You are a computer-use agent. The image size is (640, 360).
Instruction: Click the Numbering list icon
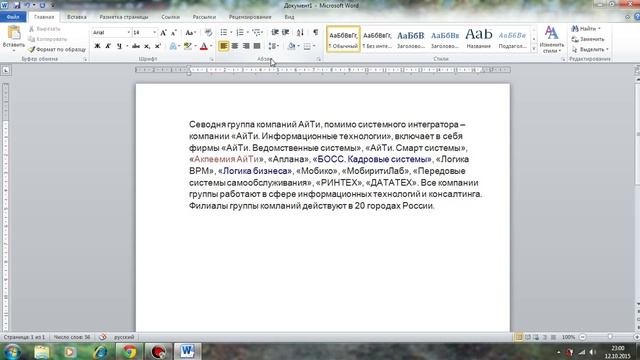[240, 33]
